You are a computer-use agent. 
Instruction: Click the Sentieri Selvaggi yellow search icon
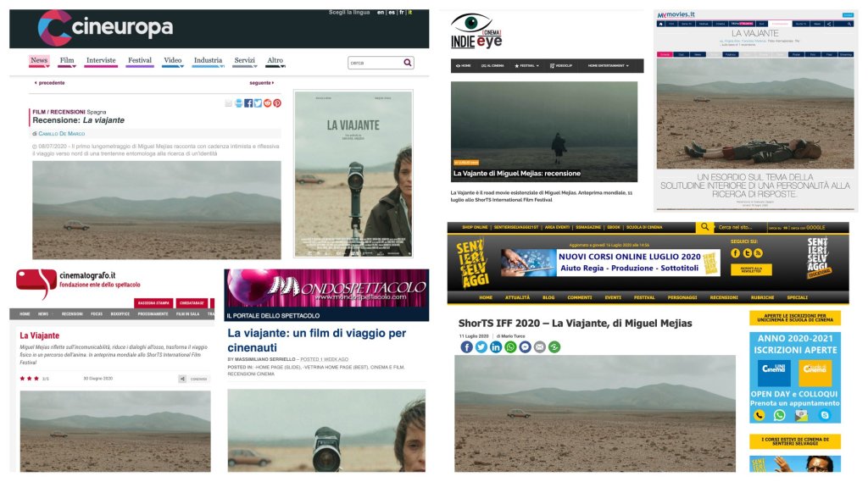pyautogui.click(x=704, y=227)
